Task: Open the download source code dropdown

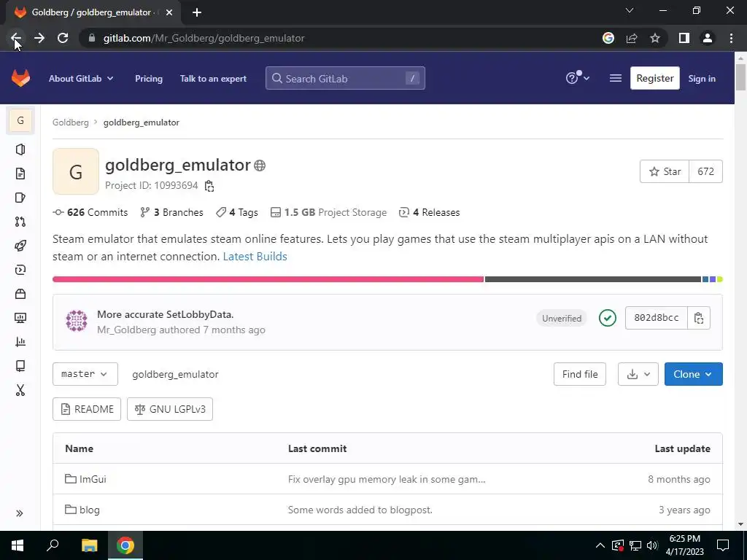Action: click(638, 374)
